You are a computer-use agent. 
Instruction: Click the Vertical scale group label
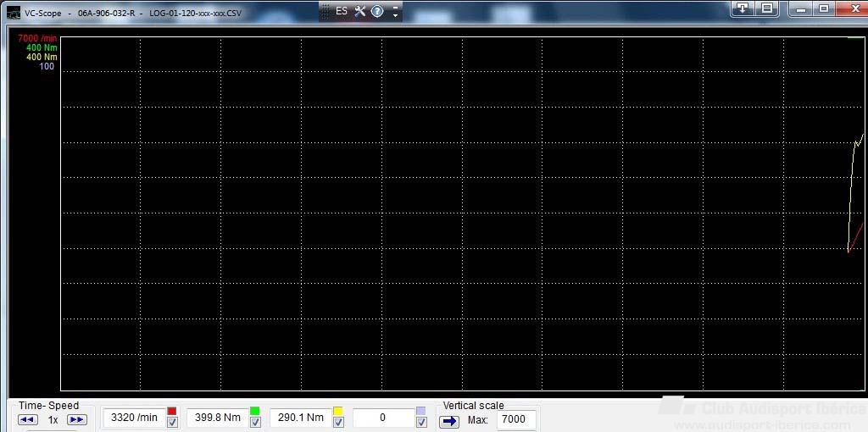point(473,406)
